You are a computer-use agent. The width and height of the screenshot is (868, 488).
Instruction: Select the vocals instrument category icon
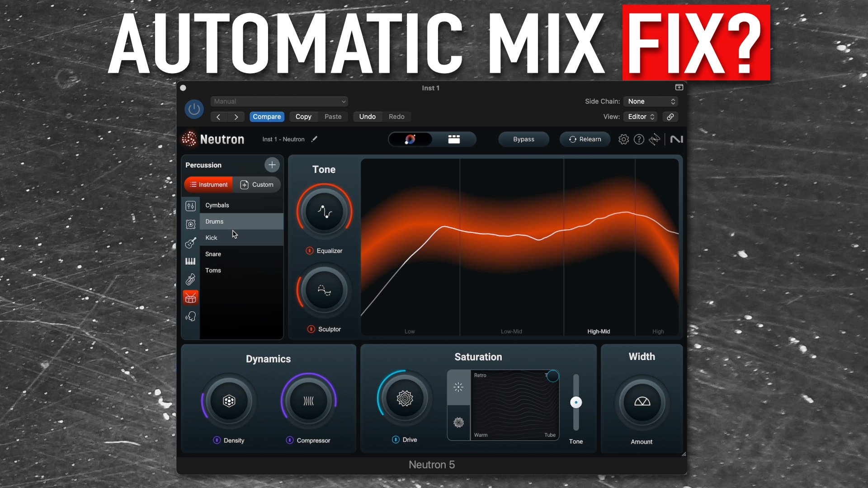click(190, 316)
